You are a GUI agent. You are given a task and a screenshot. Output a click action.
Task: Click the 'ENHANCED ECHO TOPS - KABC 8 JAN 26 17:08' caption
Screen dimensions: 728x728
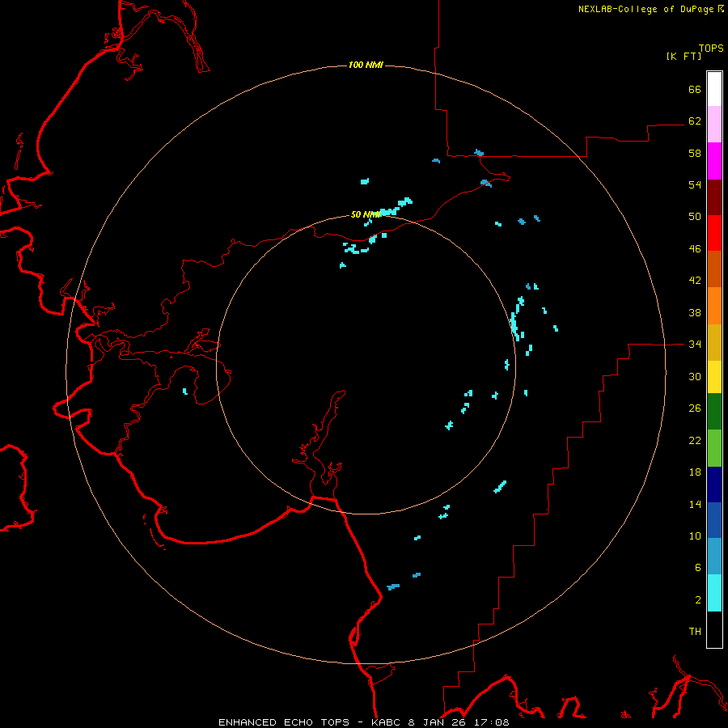pos(364,722)
